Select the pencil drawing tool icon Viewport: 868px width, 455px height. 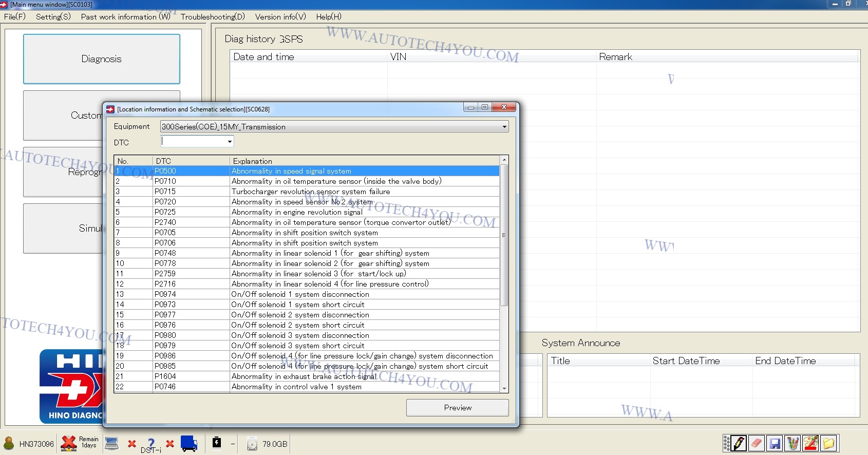tap(739, 443)
